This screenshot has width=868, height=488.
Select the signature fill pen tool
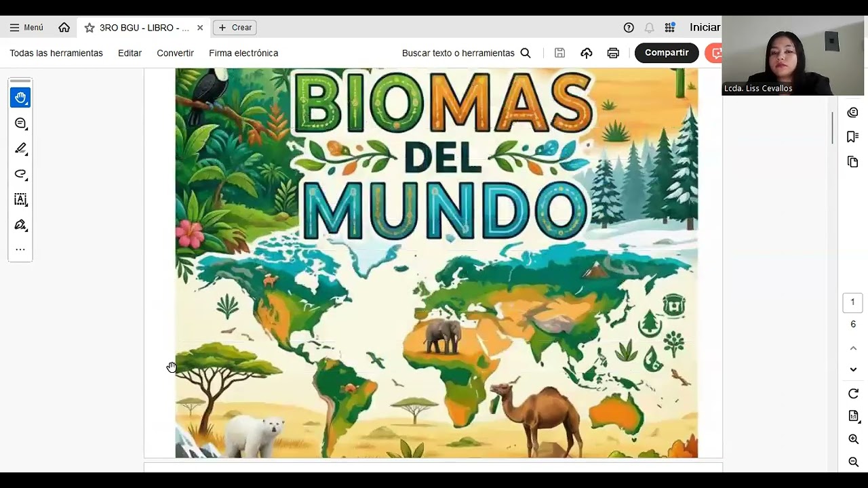click(x=20, y=225)
